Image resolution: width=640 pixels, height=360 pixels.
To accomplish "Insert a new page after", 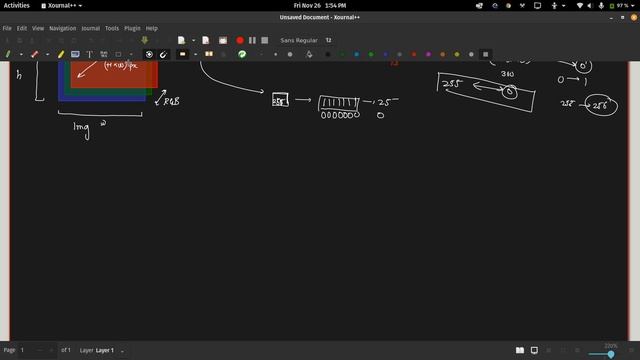I will pos(182,40).
